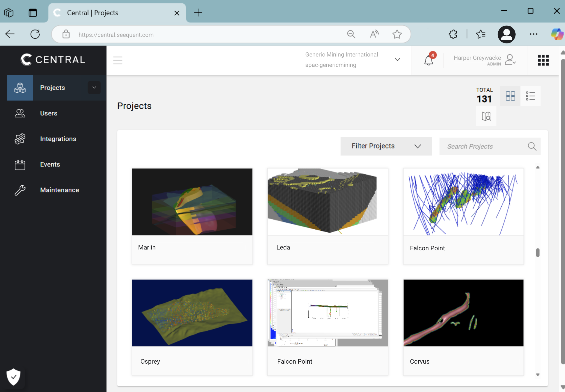Click the project list scrollbar thumb

(x=538, y=253)
